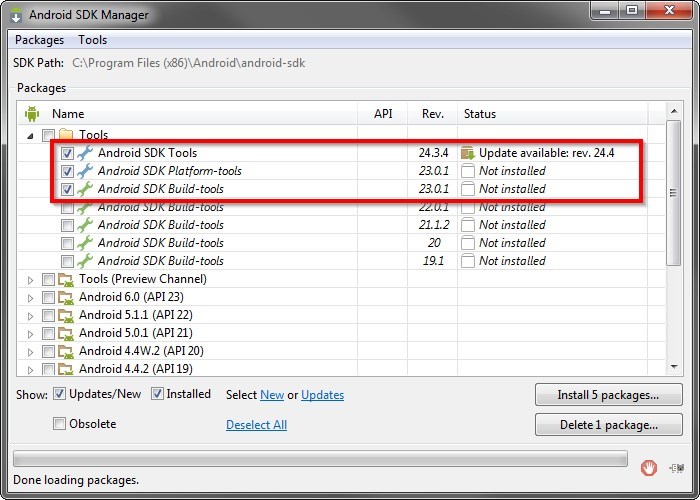The width and height of the screenshot is (700, 500).
Task: Click not installed icon for Build-tools 21.1.2
Action: click(467, 225)
